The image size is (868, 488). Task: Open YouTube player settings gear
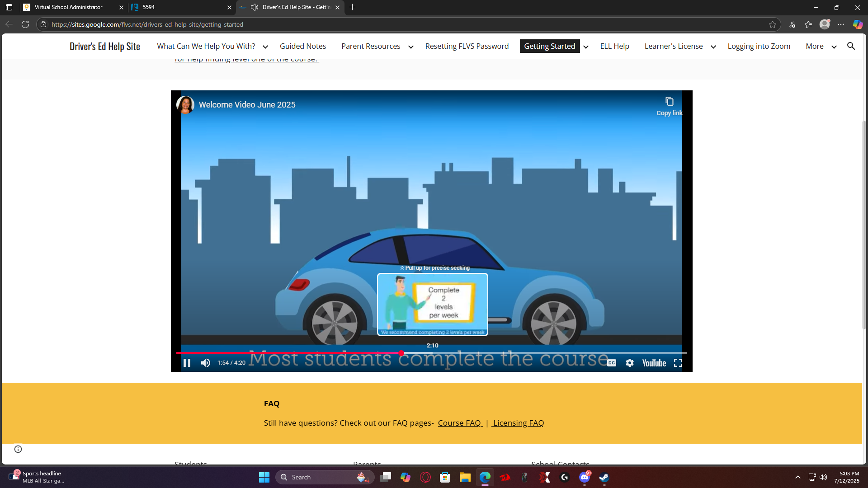pyautogui.click(x=630, y=363)
